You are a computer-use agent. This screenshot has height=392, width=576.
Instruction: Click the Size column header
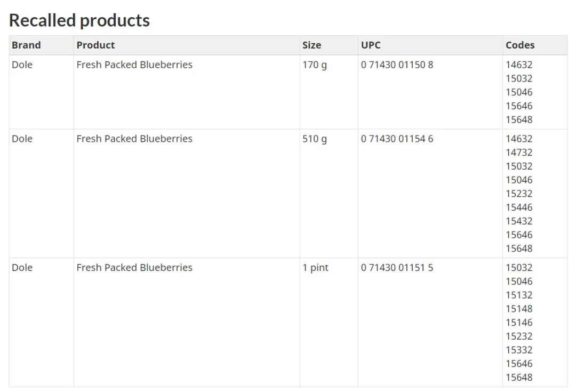tap(311, 45)
